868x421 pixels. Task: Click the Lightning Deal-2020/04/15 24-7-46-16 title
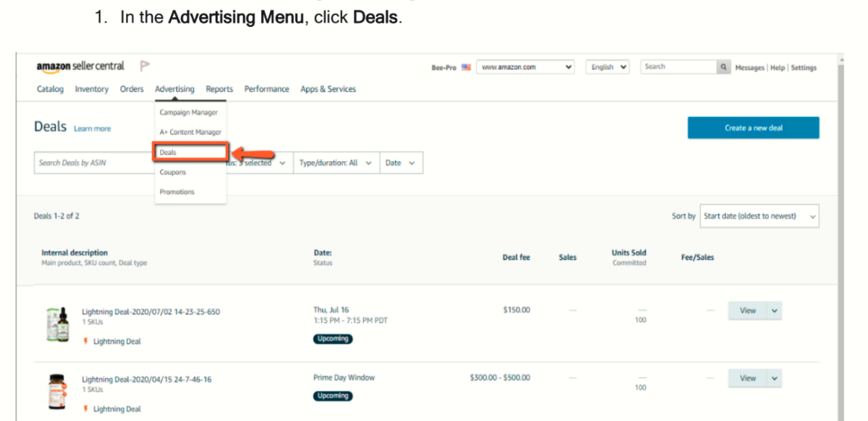[x=147, y=379]
